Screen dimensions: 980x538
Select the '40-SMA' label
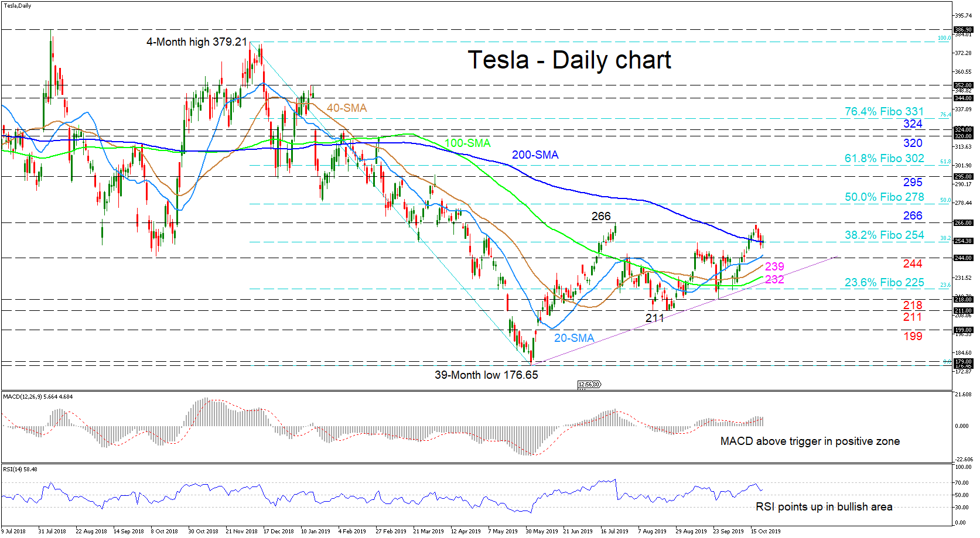tap(347, 108)
